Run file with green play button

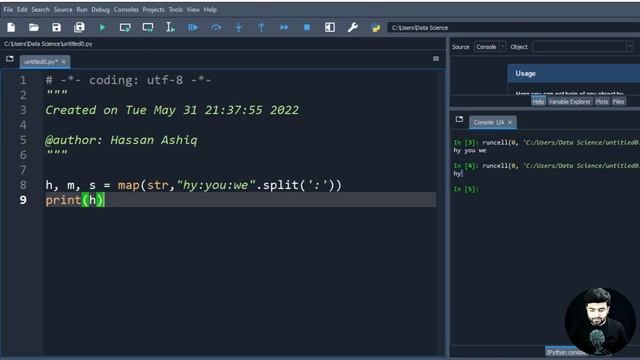pos(102,27)
